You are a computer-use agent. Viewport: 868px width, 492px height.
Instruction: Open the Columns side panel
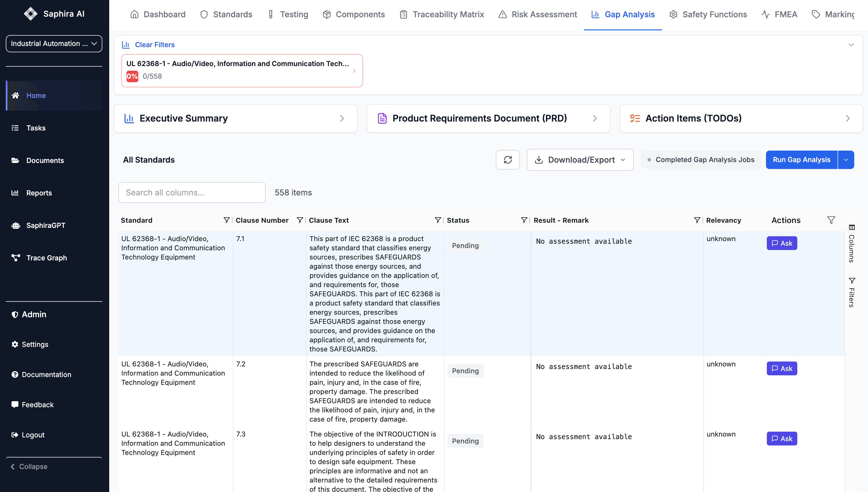[x=851, y=244]
